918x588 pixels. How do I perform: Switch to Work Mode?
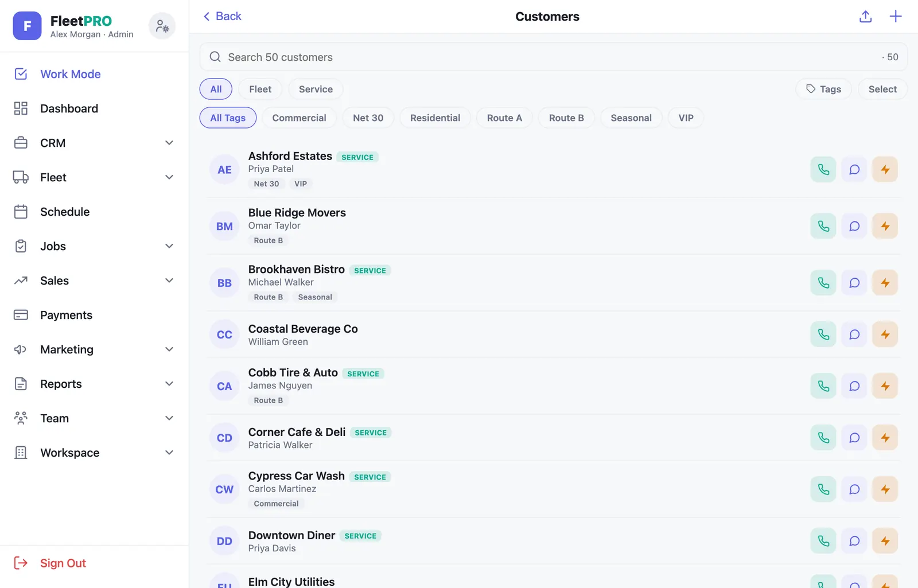(94, 74)
